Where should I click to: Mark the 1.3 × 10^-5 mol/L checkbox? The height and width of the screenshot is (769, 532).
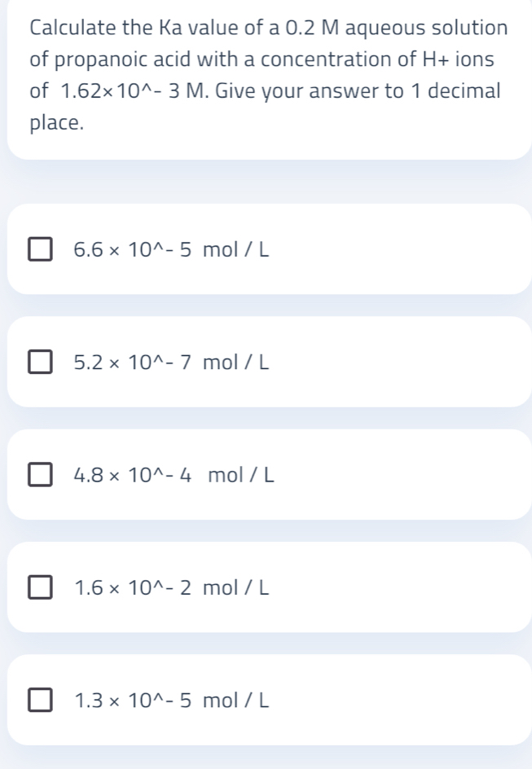40,700
